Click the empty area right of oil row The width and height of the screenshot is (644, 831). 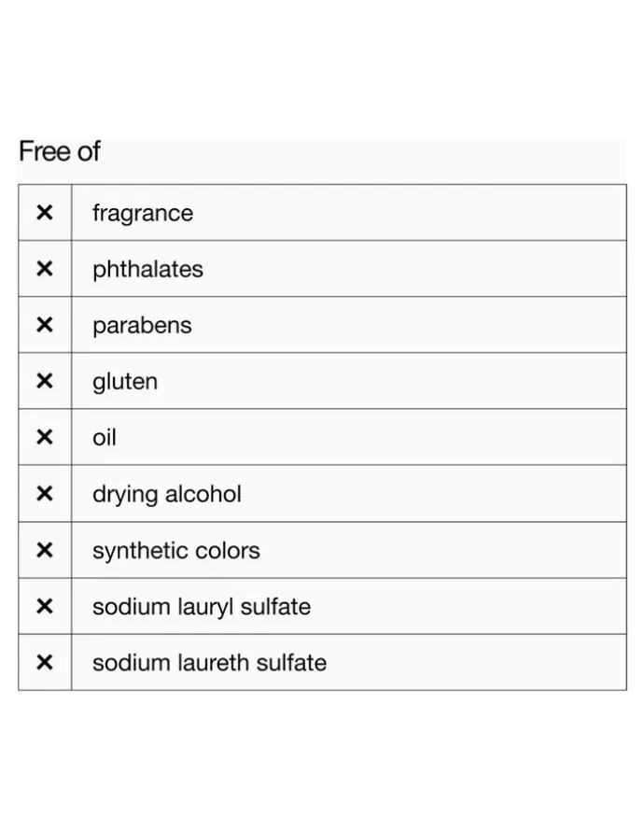click(371, 437)
